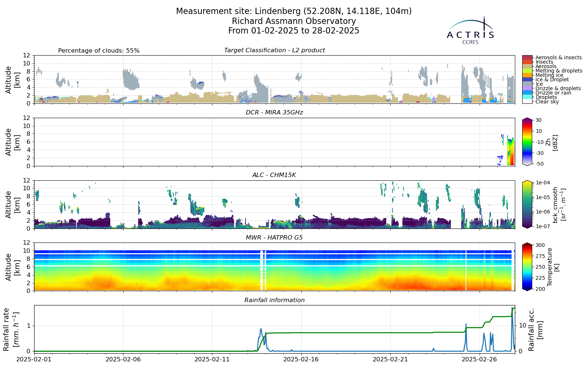
Task: Click the MWR - HATPRO G5 panel title
Action: point(274,238)
